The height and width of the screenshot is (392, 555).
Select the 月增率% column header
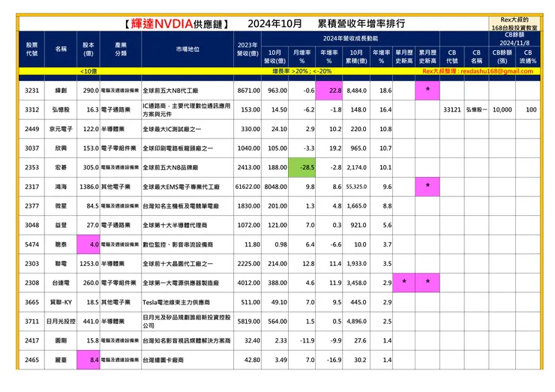tap(302, 57)
